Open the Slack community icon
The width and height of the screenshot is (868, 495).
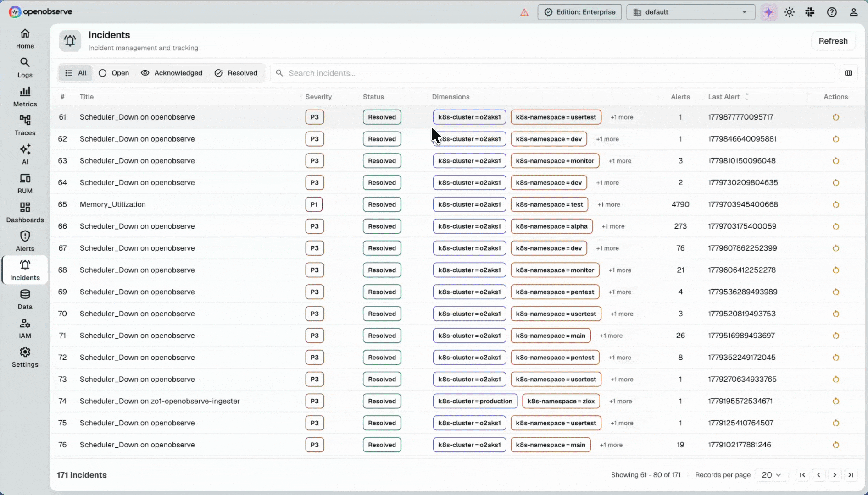(x=810, y=12)
